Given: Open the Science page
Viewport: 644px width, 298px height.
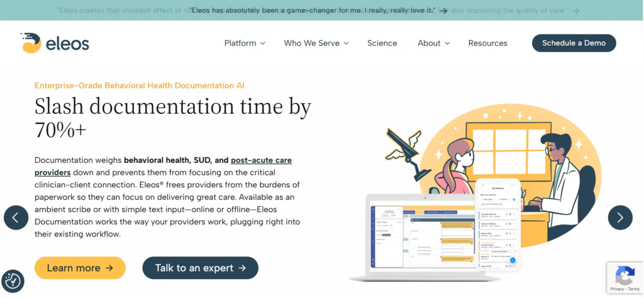Looking at the screenshot, I should (382, 43).
